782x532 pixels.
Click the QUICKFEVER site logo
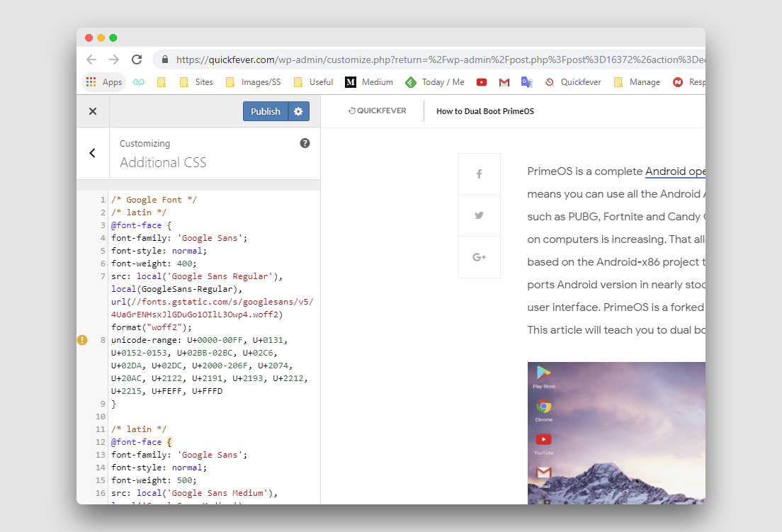377,111
